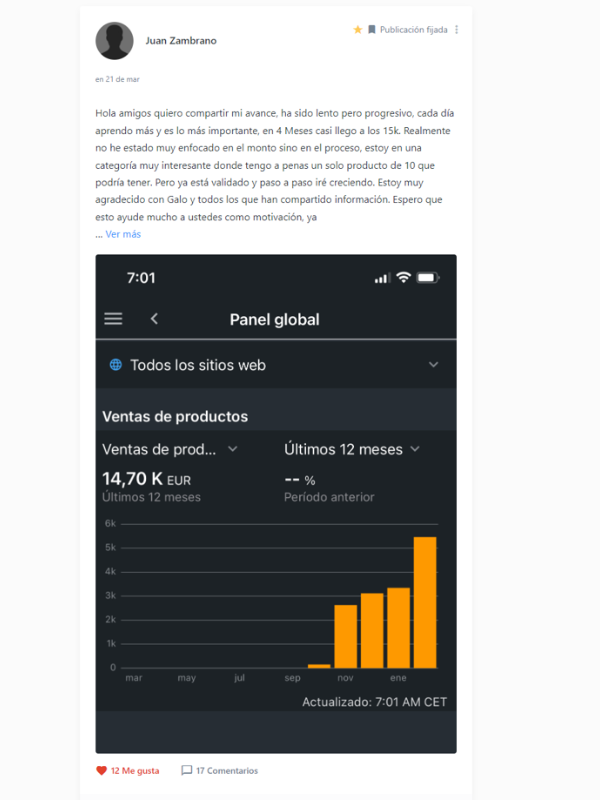Open the Últimos 12 meses period dropdown
This screenshot has height=800, width=600.
coord(415,449)
